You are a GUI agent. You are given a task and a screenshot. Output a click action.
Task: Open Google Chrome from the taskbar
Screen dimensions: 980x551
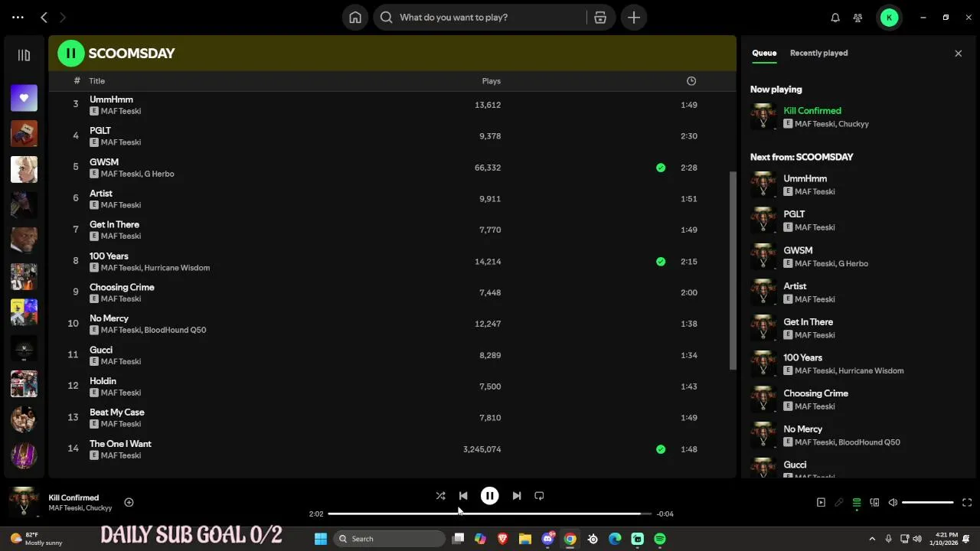tap(570, 539)
